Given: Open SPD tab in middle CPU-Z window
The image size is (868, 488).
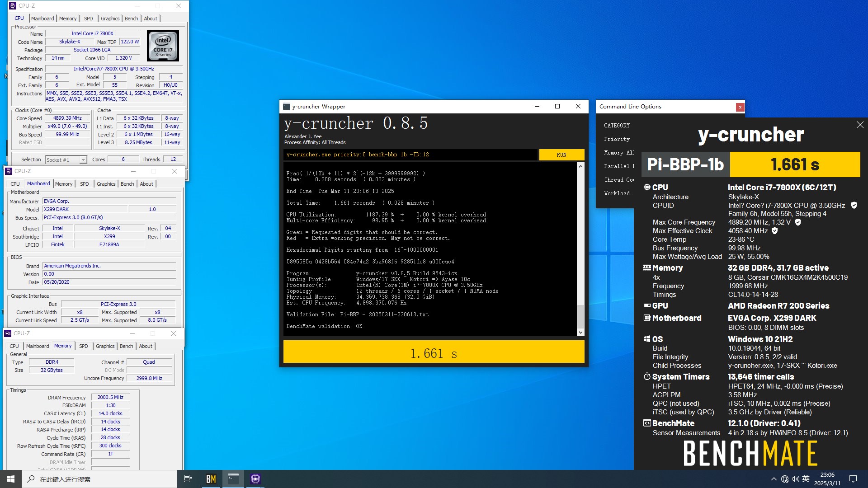Looking at the screenshot, I should coord(85,184).
